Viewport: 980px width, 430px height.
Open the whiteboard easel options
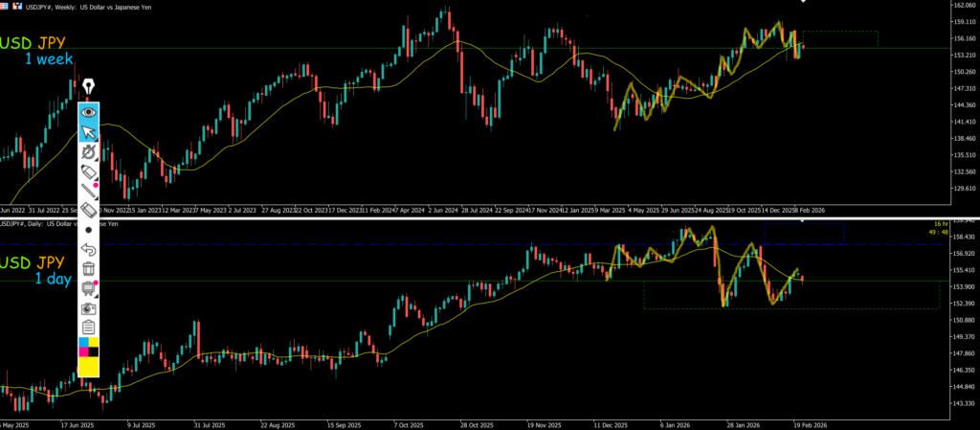89,288
